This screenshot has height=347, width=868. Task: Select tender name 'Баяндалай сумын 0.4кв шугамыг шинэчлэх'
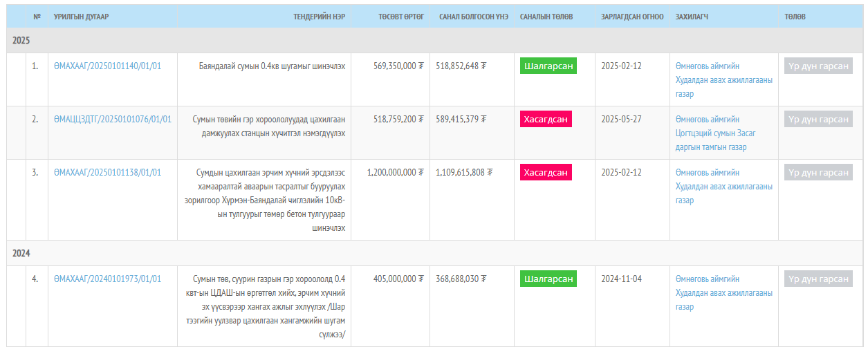point(272,66)
